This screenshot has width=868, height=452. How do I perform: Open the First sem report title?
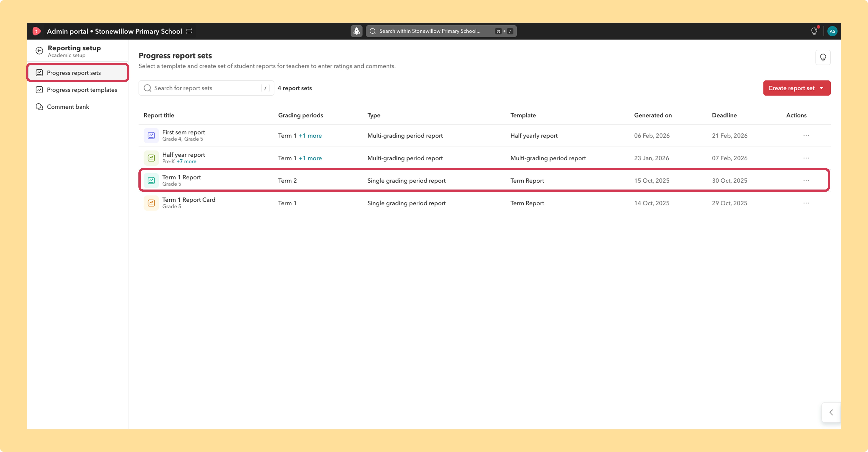pos(184,132)
